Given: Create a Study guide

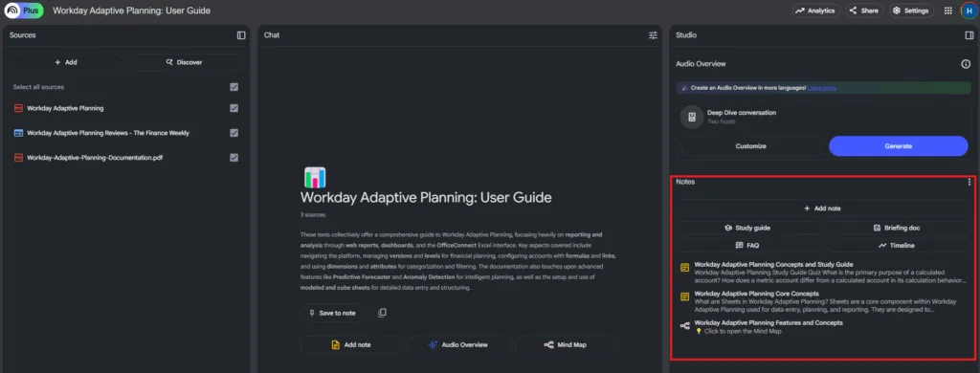Looking at the screenshot, I should [x=748, y=228].
